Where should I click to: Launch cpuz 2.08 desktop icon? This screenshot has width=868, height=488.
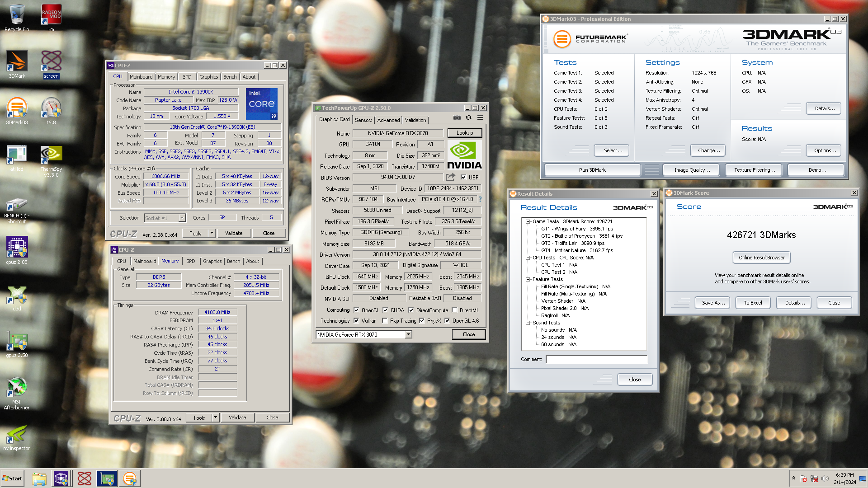tap(17, 250)
